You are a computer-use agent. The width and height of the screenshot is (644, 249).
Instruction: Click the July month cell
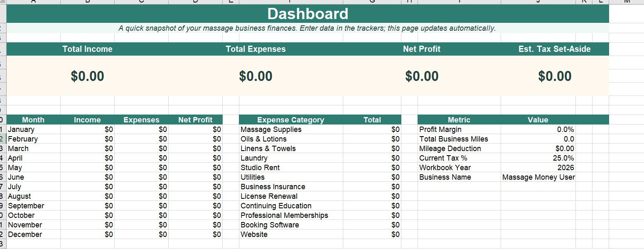[x=33, y=187]
